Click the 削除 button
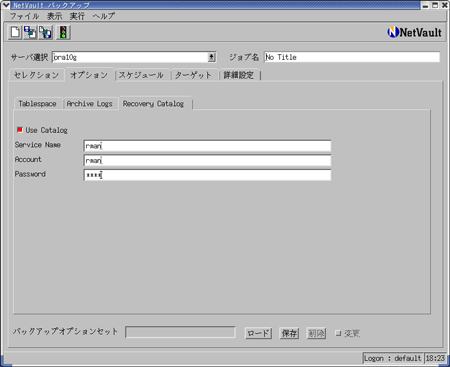This screenshot has height=367, width=450. [x=316, y=333]
